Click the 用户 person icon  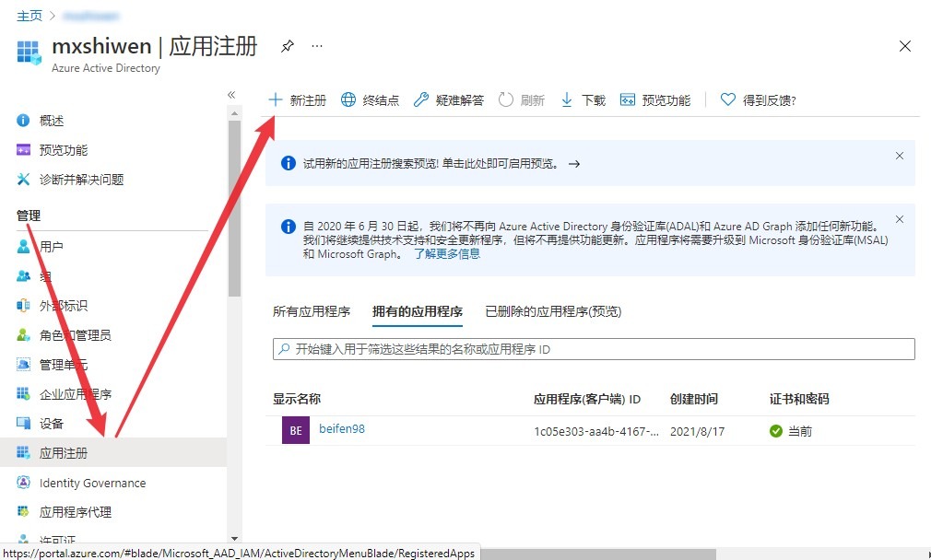(23, 247)
